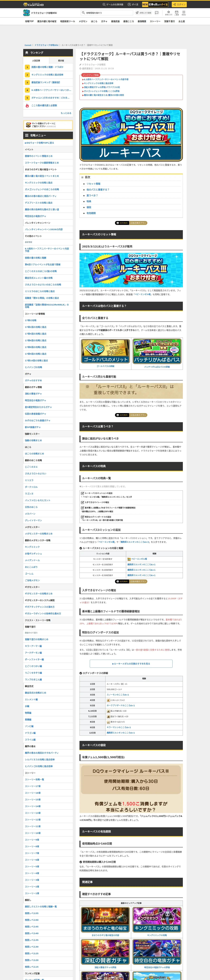
Task: Select メガモン in the navigation bar
Action: click(83, 21)
